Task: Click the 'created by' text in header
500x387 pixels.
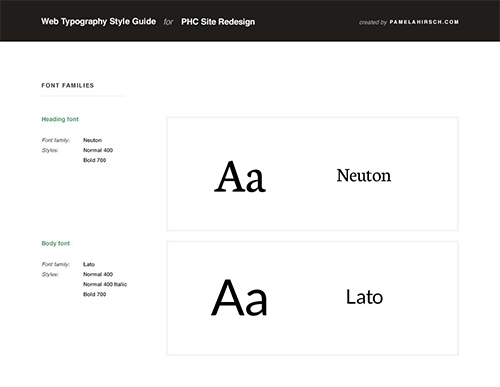Action: tap(373, 22)
